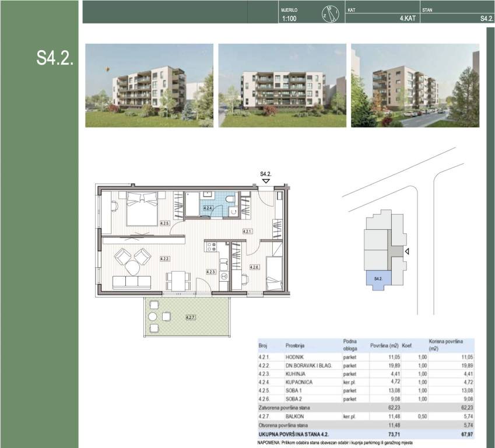Click the entrance arrow marker above floor plan
This screenshot has width=495, height=448.
(266, 181)
